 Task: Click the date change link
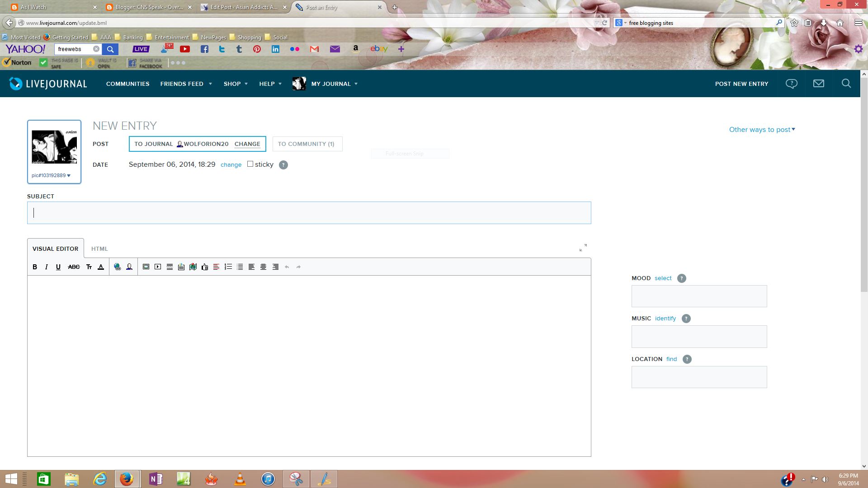click(x=231, y=165)
